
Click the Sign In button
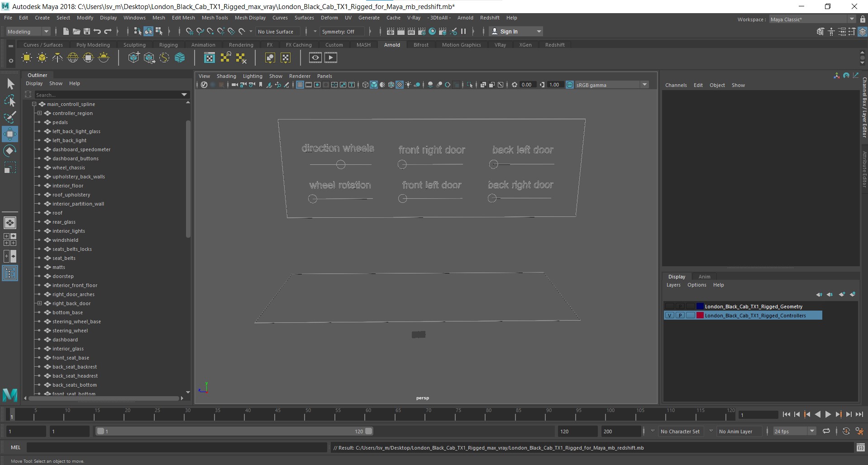point(515,31)
